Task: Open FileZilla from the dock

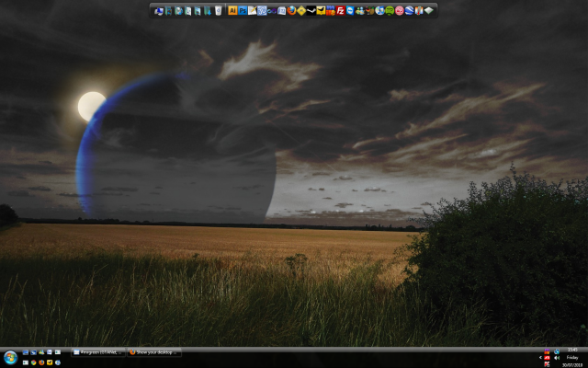Action: [x=341, y=10]
